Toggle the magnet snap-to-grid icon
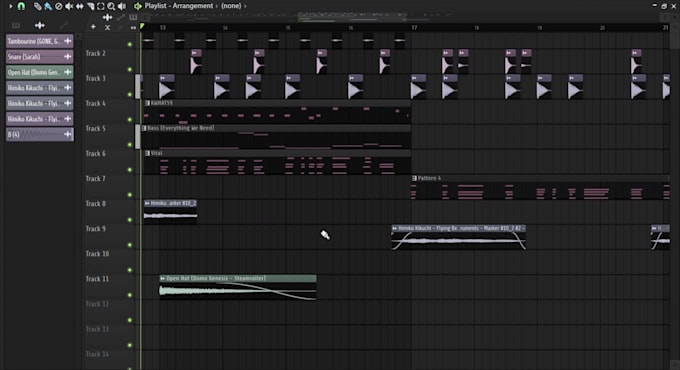This screenshot has width=680, height=370. click(21, 6)
